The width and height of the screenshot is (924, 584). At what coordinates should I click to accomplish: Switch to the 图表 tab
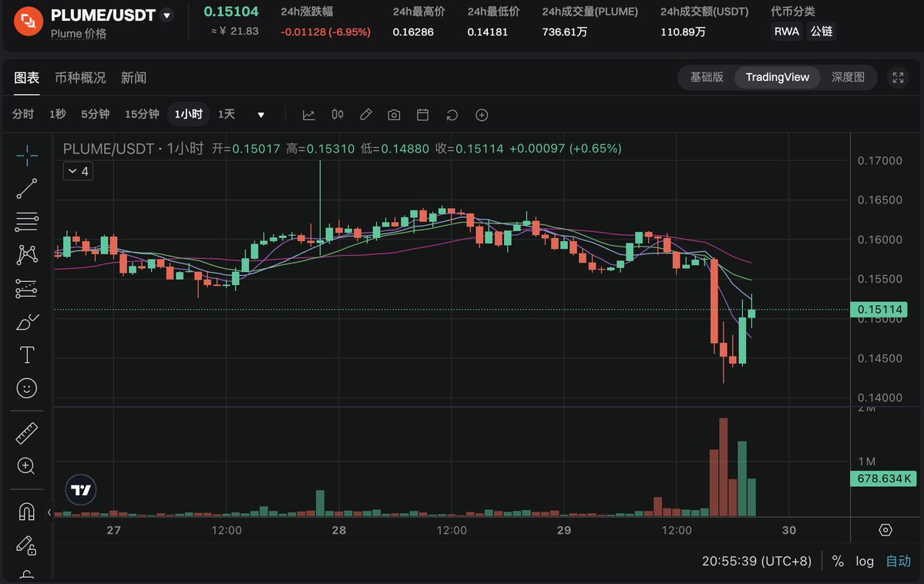tap(26, 78)
